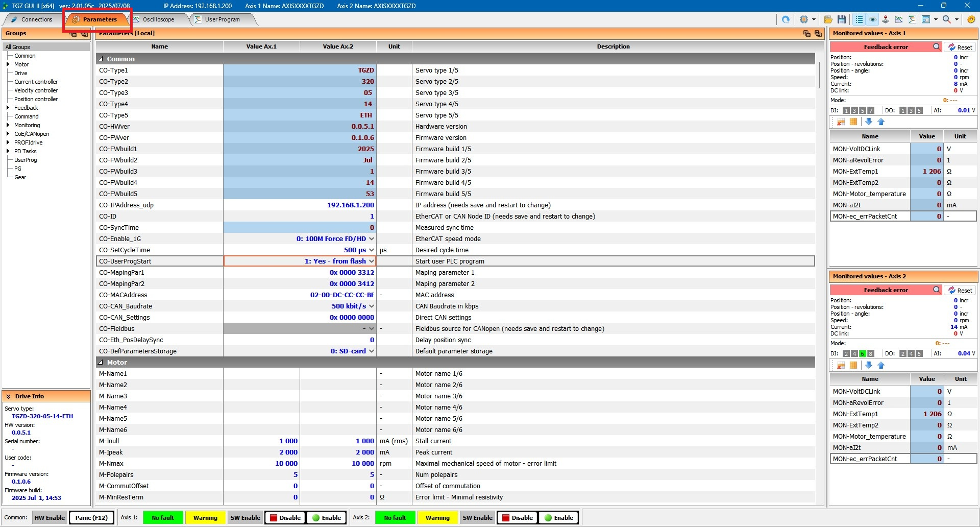
Task: Click the Axis 2 Enable button
Action: click(x=558, y=518)
